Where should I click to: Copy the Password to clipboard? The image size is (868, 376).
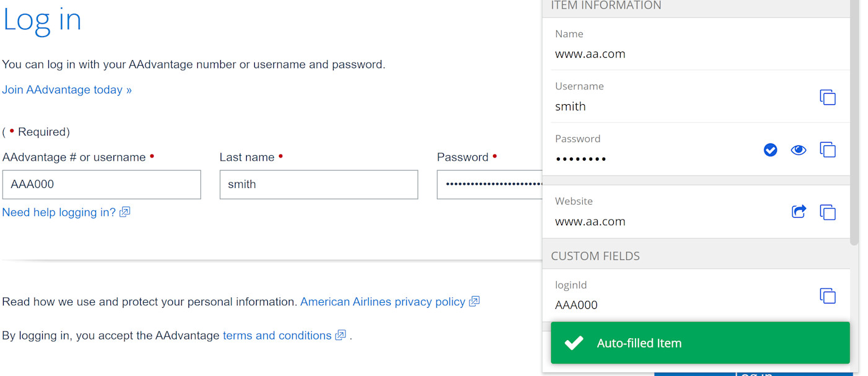[828, 149]
